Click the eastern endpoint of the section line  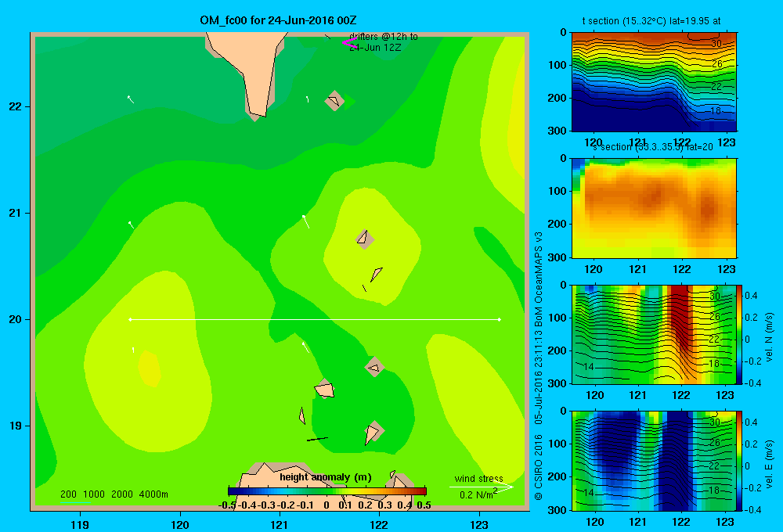[x=500, y=319]
